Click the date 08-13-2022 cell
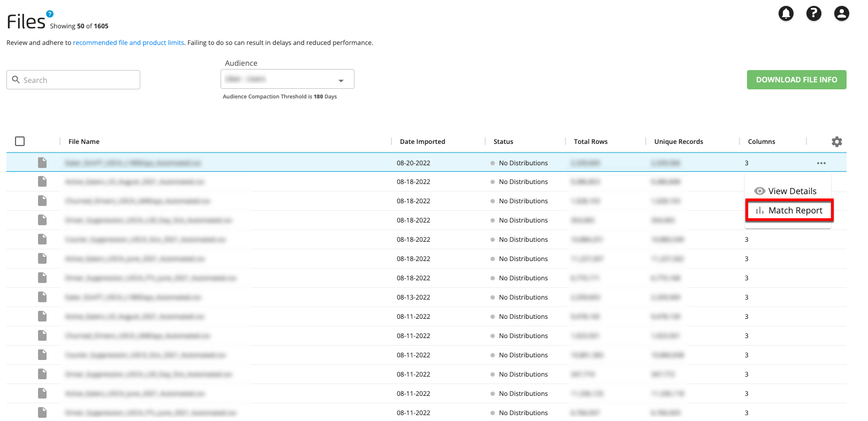Screen dimensions: 868x421 [x=413, y=297]
